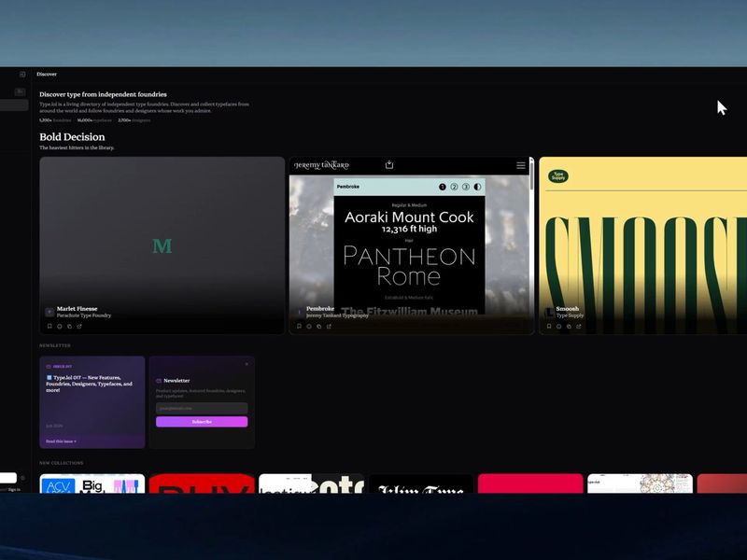Click Parachute foundry avatar beside Marlet Finesse

coord(49,312)
